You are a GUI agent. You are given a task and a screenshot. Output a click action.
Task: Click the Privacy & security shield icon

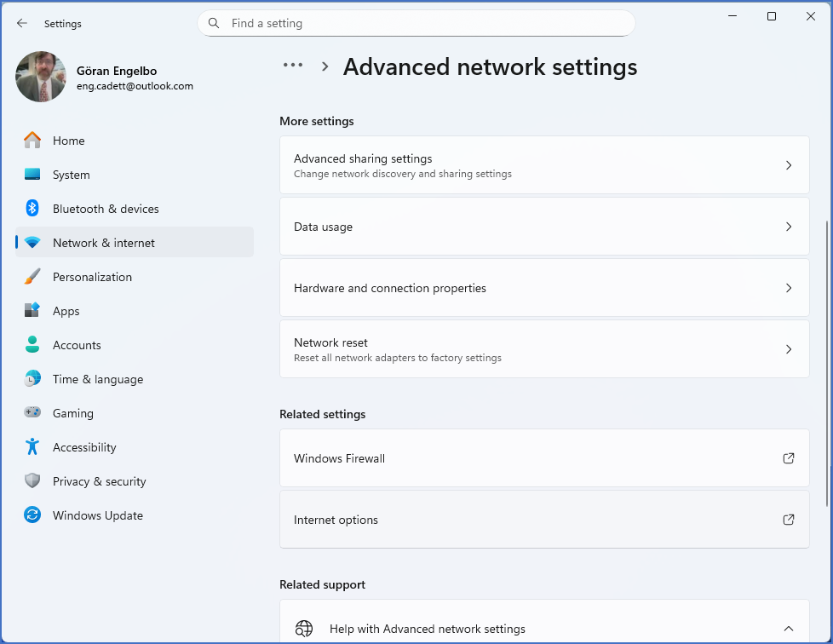31,481
